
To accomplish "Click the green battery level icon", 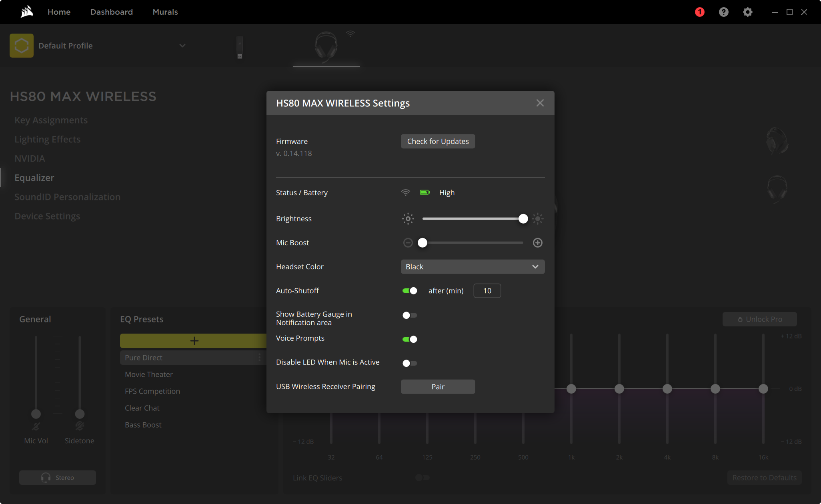I will [425, 192].
